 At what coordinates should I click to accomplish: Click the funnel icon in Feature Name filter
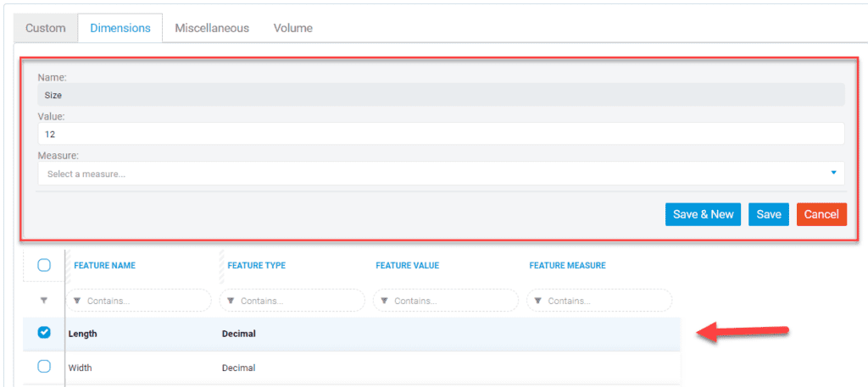coord(77,301)
